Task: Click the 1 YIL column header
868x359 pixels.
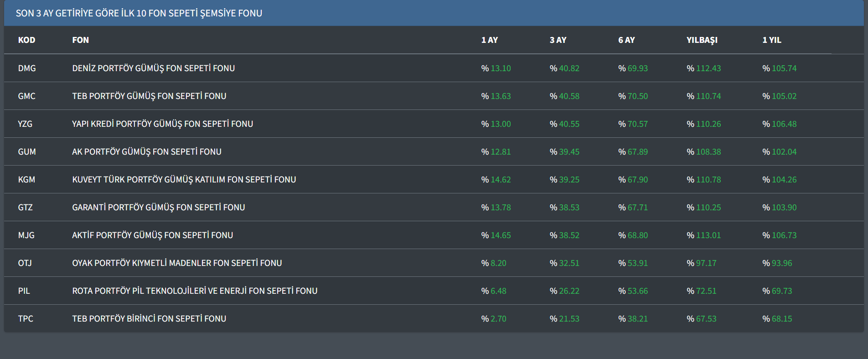Action: point(771,40)
